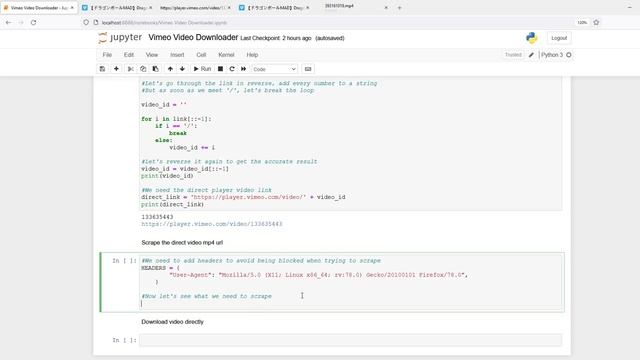Move selected cell down
The image size is (640, 360).
182,69
